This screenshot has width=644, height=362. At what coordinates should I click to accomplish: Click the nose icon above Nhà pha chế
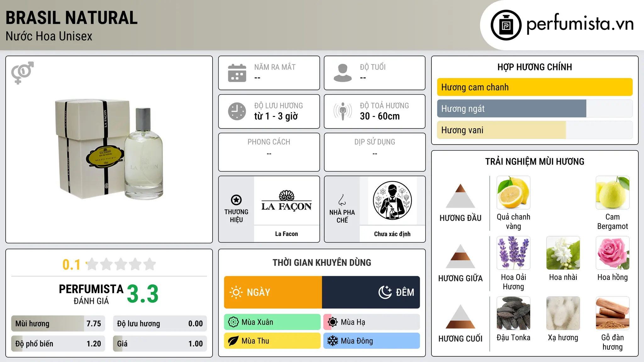point(342,200)
